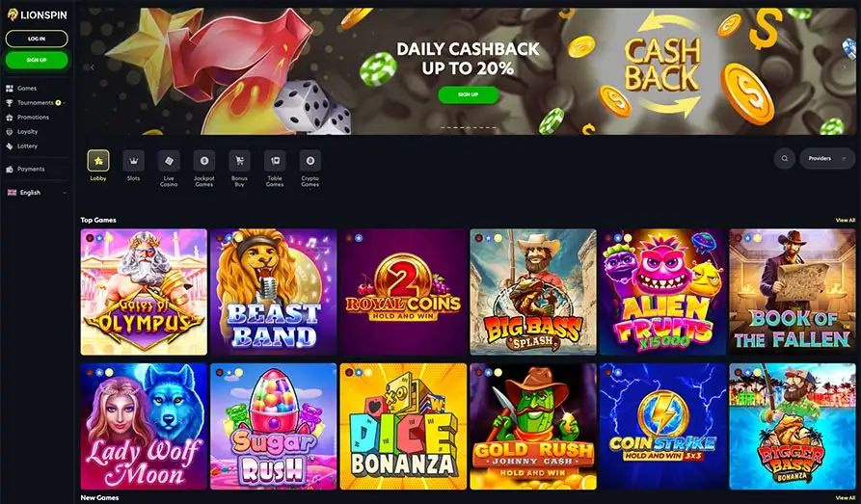This screenshot has width=861, height=504.
Task: Expand the Providers dropdown
Action: point(827,158)
